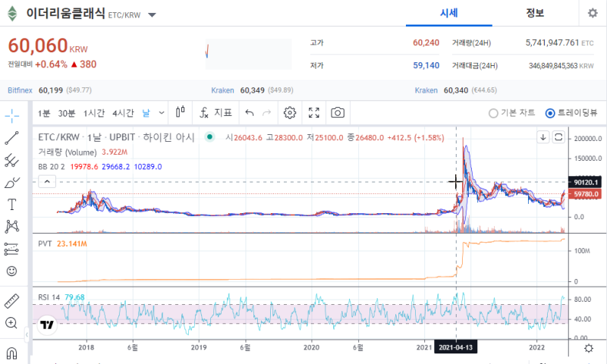Viewport: 607px width, 364px height.
Task: Click the RSI 14 indicator legend label
Action: [x=49, y=297]
